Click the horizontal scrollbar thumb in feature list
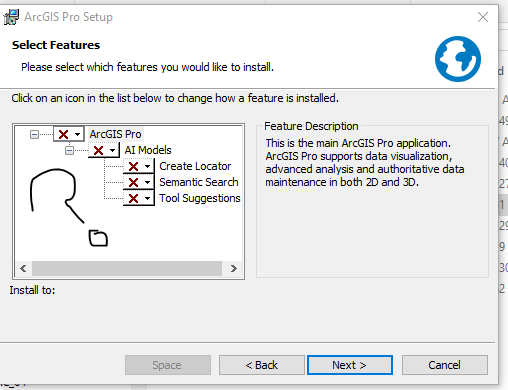The height and width of the screenshot is (390, 508). (127, 268)
